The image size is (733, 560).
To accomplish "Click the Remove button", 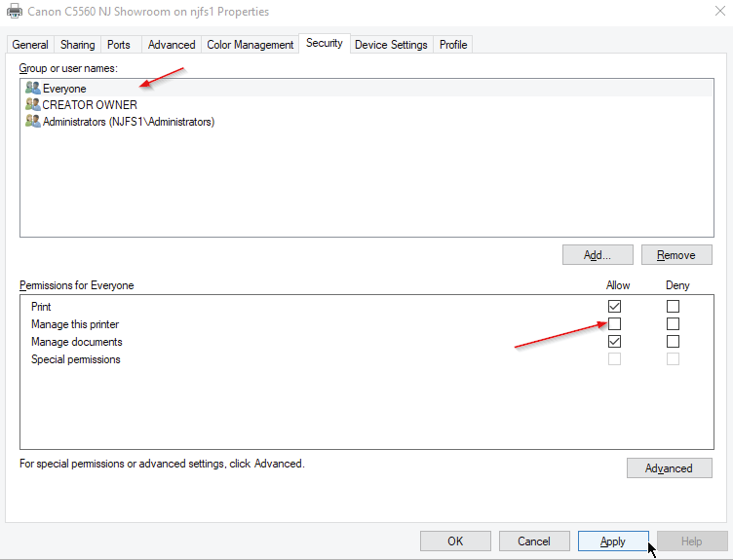I will tap(675, 255).
